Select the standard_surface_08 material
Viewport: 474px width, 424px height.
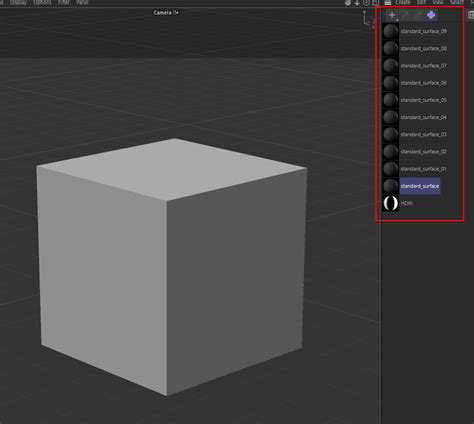[424, 48]
